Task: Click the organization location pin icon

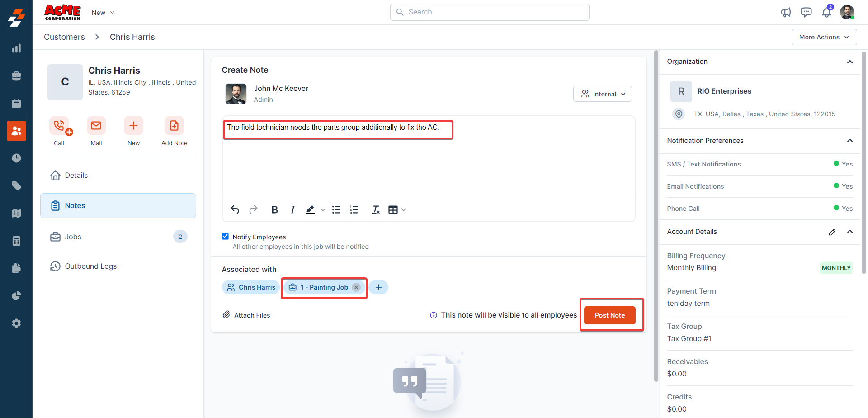Action: pyautogui.click(x=679, y=114)
